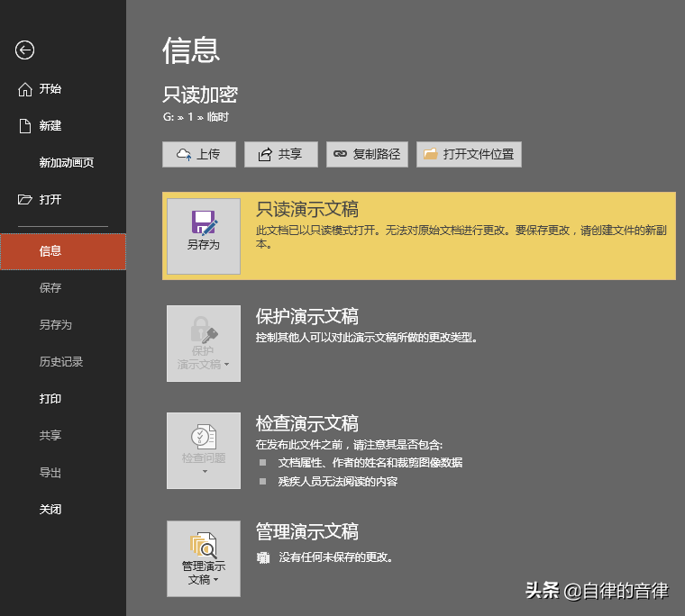Open 历史记录 in sidebar
This screenshot has width=685, height=616.
click(63, 361)
